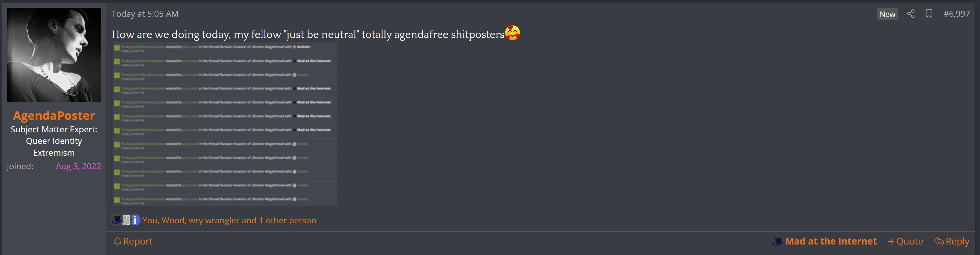Click the Today at 5:05 AM timestamp
The height and width of the screenshot is (255, 980).
pyautogui.click(x=145, y=14)
